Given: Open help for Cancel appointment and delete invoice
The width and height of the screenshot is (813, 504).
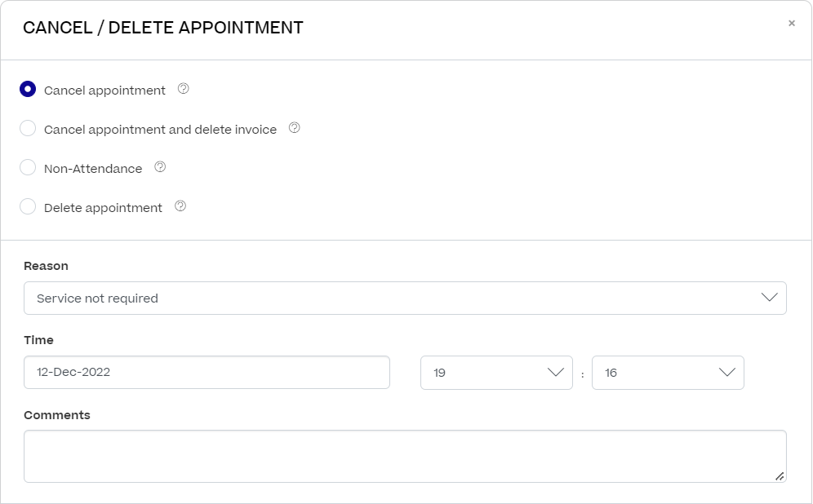Looking at the screenshot, I should pyautogui.click(x=295, y=128).
